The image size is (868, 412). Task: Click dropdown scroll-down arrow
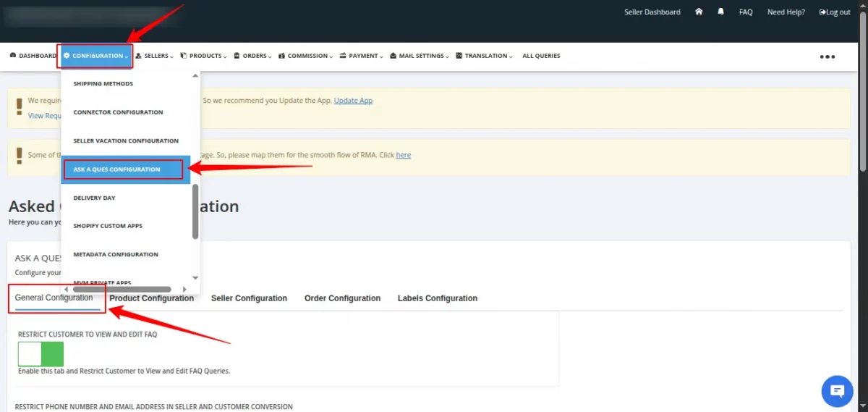pos(195,277)
